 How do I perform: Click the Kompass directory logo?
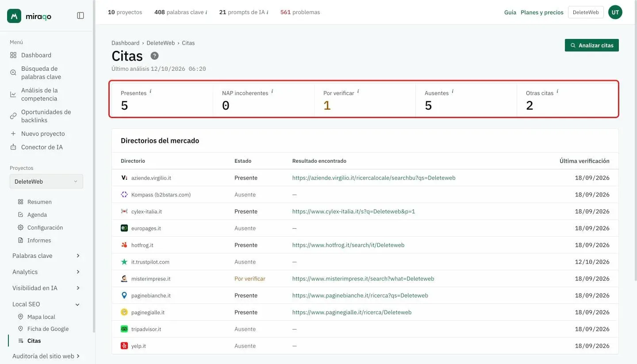coord(124,195)
